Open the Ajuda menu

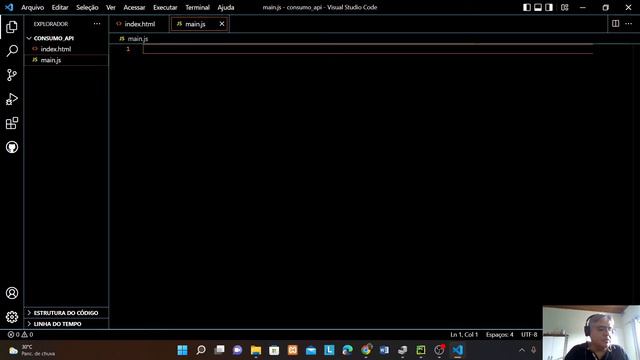tap(226, 7)
